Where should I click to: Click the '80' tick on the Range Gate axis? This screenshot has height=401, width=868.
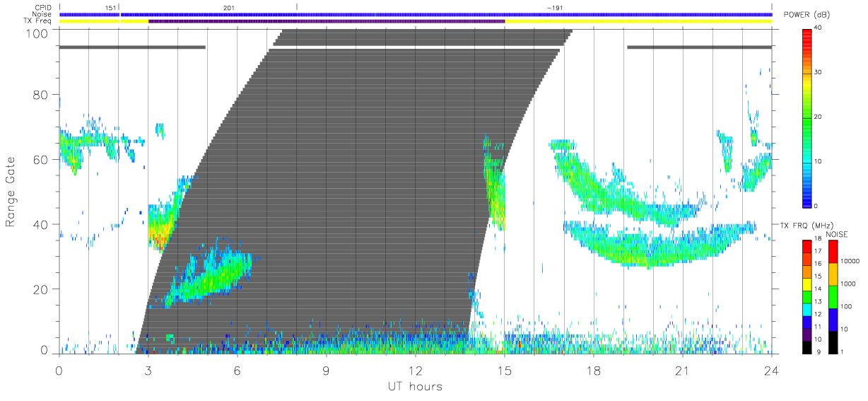click(41, 95)
